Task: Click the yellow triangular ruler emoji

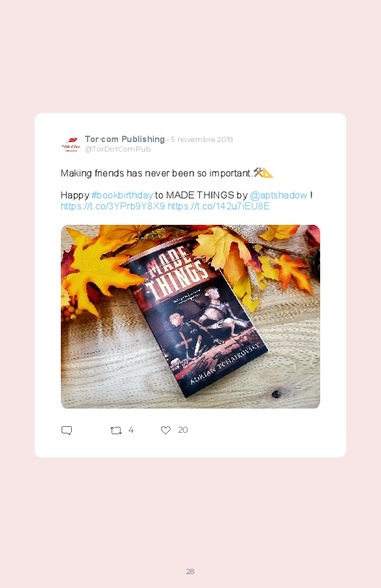Action: [268, 173]
